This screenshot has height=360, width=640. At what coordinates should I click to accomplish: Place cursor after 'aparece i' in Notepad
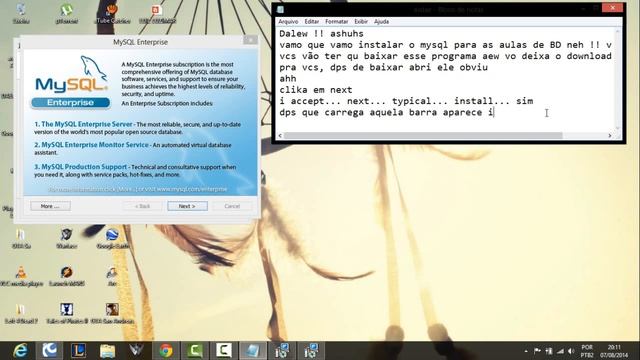point(494,112)
